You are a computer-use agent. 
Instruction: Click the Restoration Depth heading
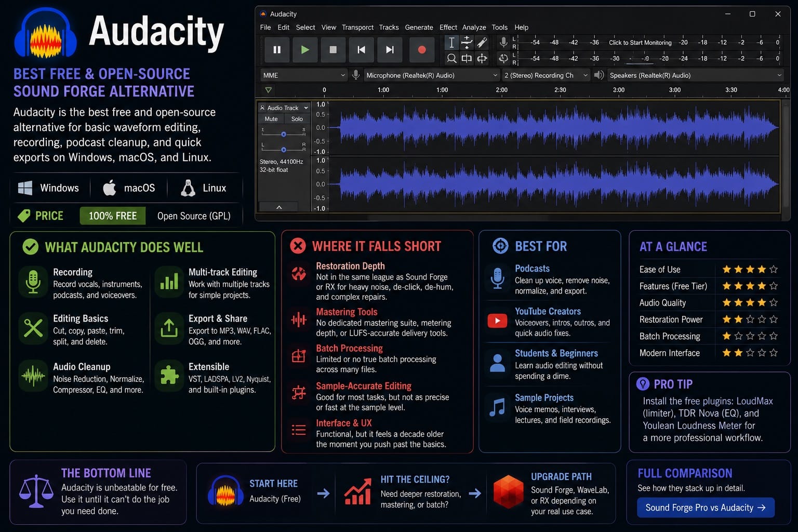350,266
